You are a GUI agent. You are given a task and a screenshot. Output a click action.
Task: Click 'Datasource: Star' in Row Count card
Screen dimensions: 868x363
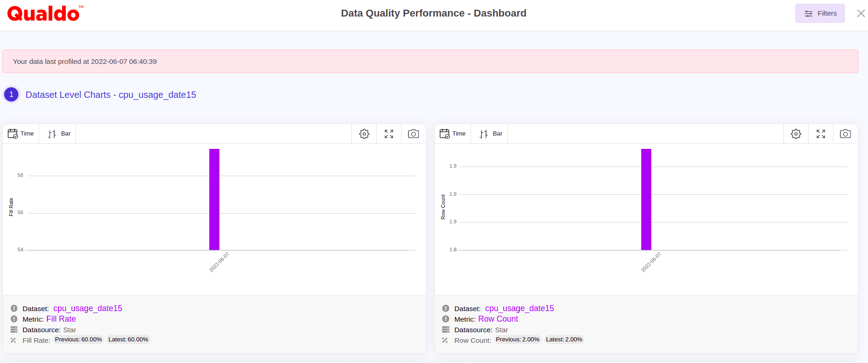pos(481,330)
